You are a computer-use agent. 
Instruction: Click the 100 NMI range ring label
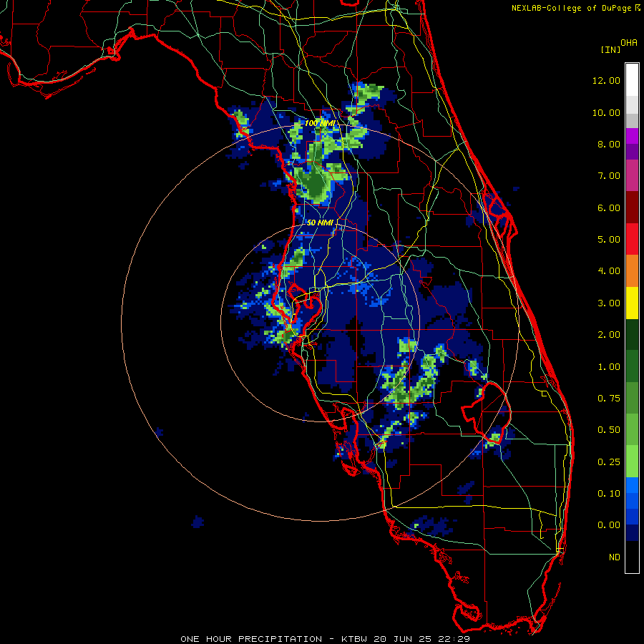click(320, 123)
